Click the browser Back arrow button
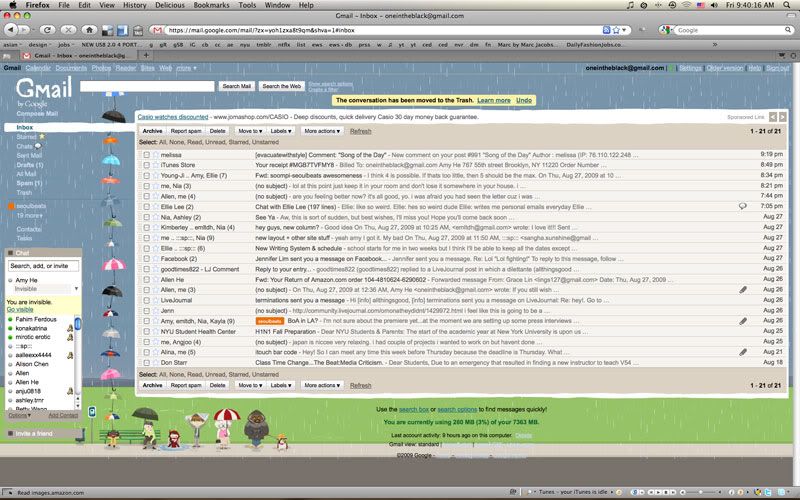800x500 pixels. tap(10, 30)
